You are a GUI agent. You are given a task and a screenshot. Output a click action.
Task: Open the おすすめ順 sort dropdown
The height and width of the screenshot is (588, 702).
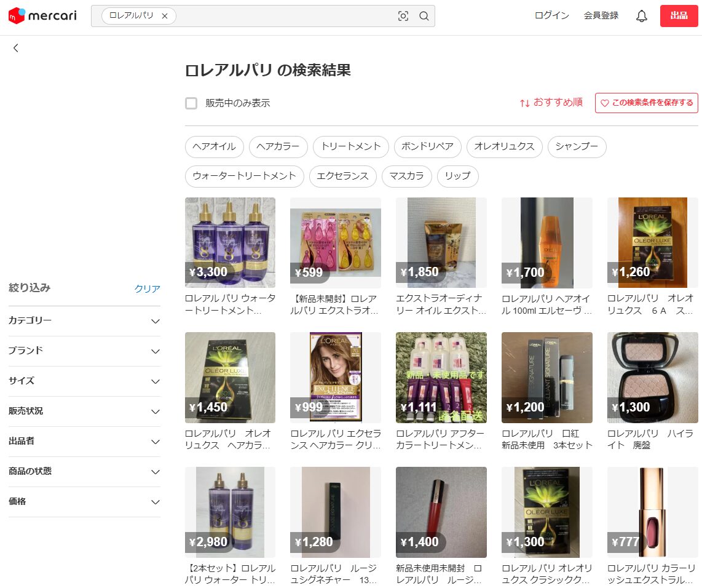(551, 103)
